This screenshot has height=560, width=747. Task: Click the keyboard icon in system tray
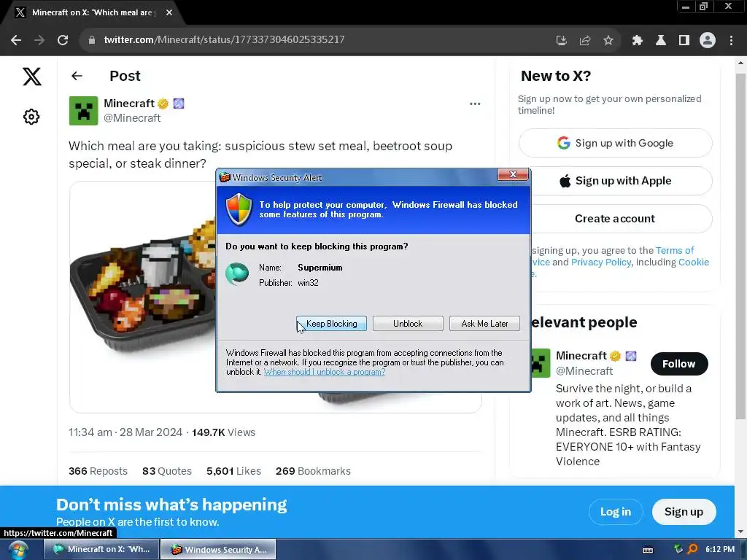point(648,550)
